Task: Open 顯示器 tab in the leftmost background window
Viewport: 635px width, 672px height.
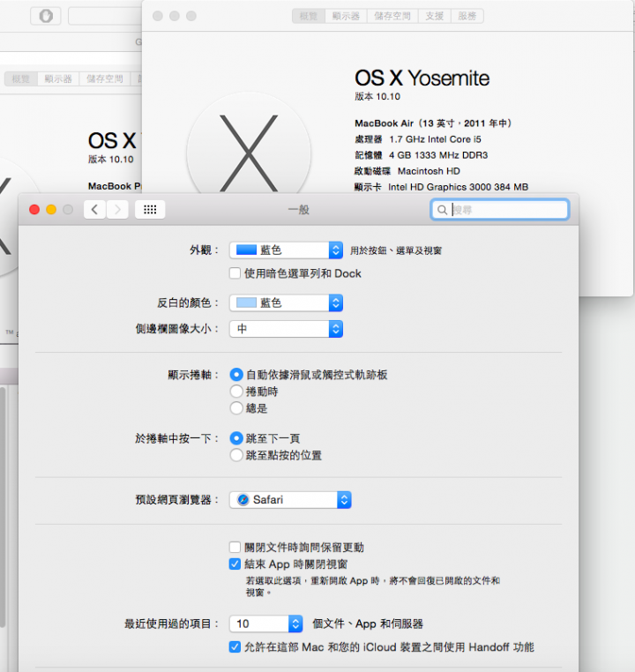Action: click(58, 78)
